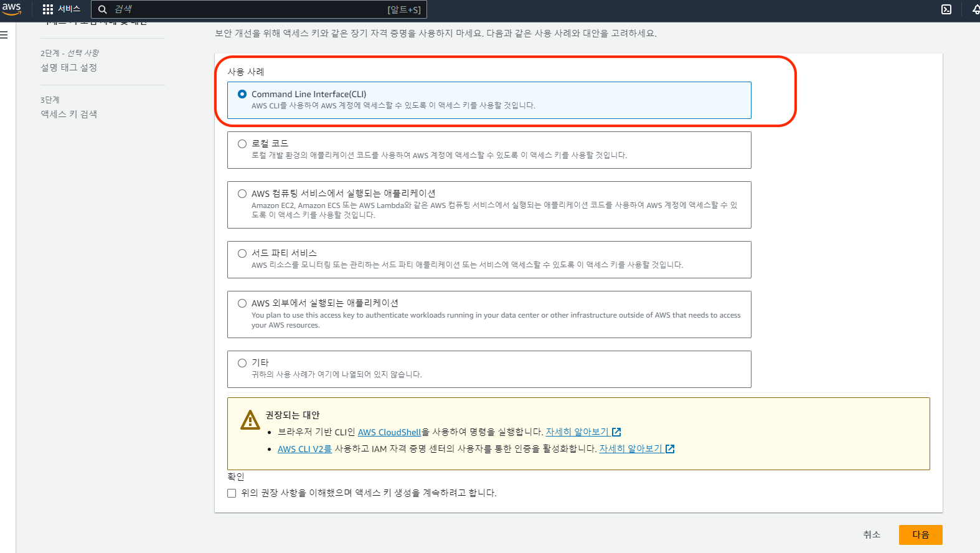Go to step 액세스 키 검색
980x553 pixels.
coord(69,115)
